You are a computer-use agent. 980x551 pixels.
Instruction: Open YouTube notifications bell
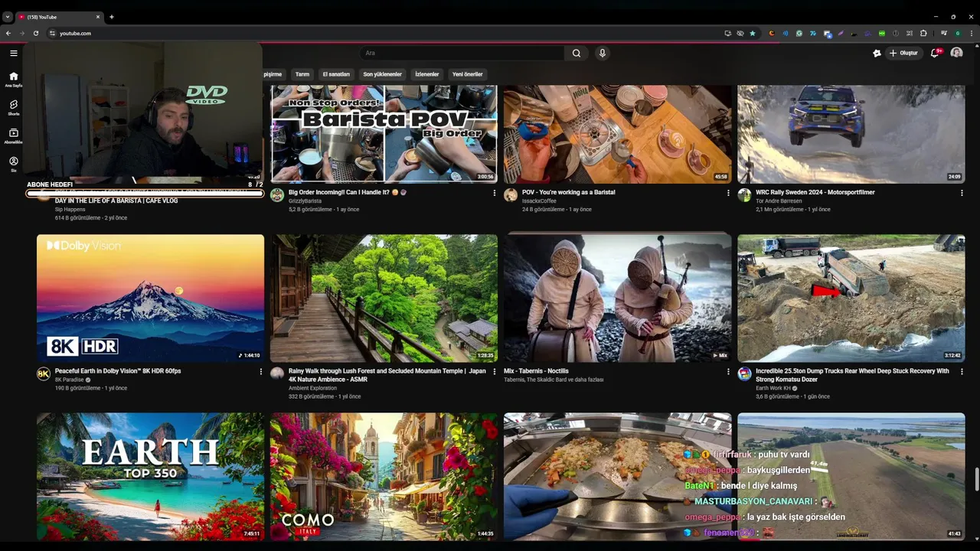click(935, 53)
